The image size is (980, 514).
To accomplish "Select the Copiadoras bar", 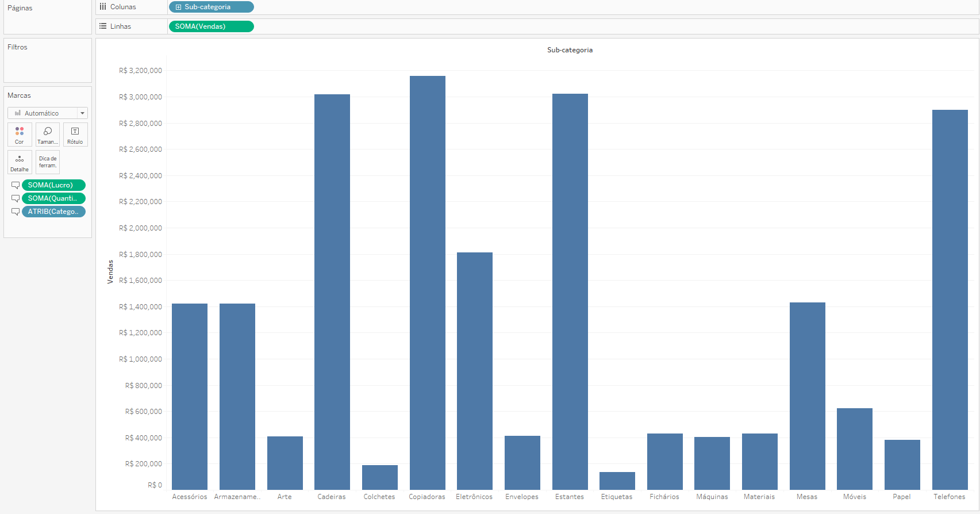I will (x=428, y=283).
